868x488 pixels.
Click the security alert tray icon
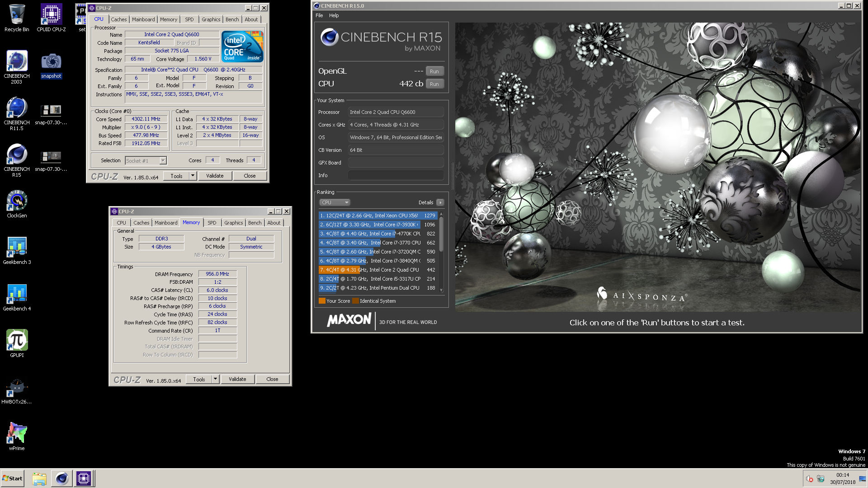pos(809,479)
